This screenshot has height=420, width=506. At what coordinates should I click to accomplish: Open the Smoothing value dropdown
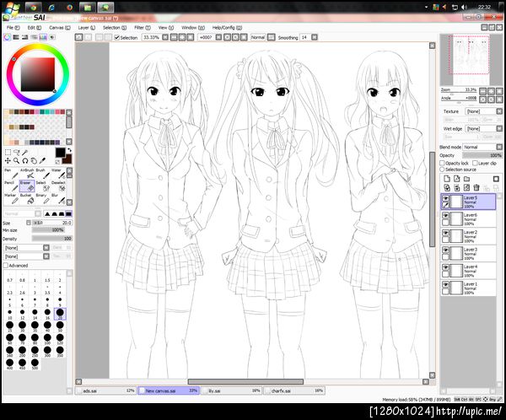(315, 37)
